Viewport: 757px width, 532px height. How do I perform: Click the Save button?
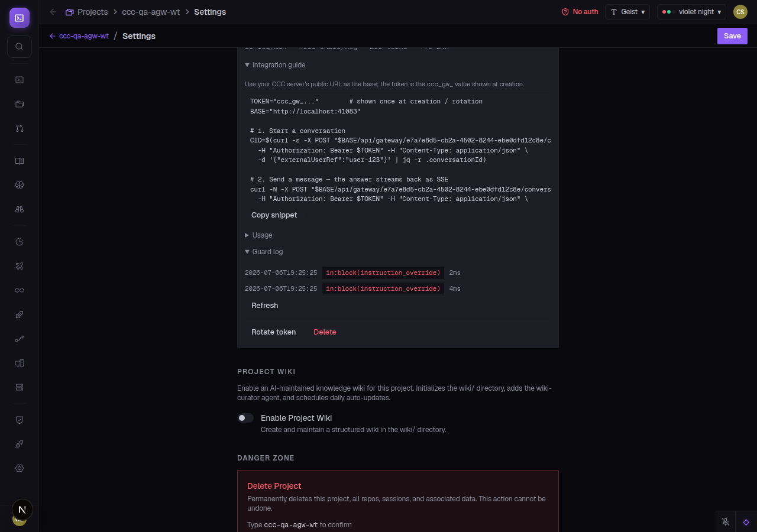(x=732, y=36)
